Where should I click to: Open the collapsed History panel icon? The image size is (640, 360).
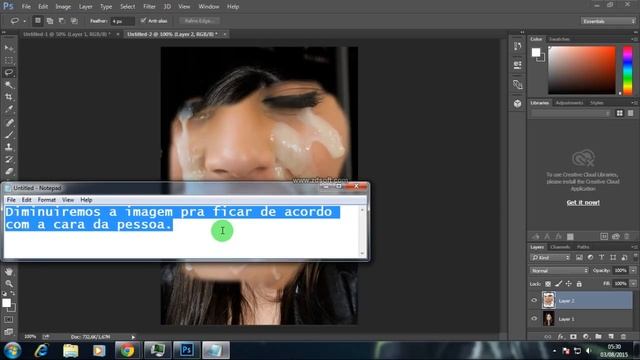[x=518, y=46]
